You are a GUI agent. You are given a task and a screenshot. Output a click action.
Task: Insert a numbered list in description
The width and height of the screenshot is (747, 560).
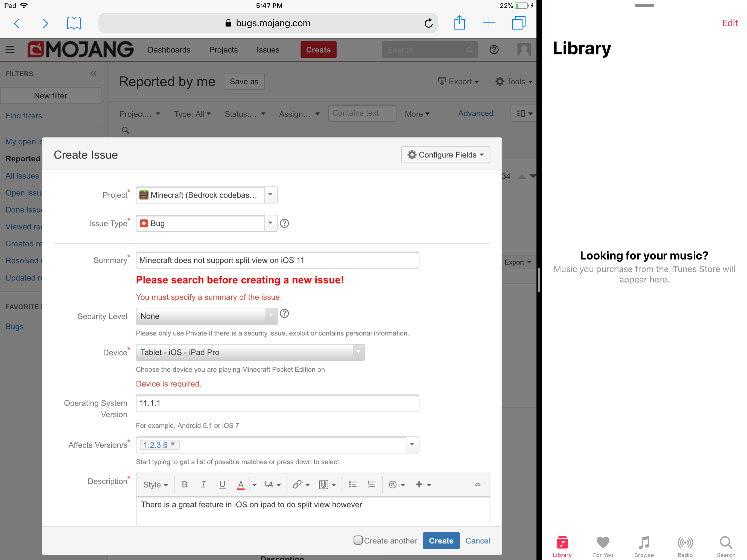[371, 484]
